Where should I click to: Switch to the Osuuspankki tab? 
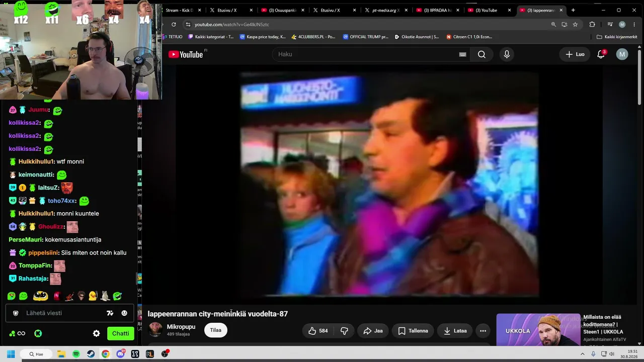284,10
